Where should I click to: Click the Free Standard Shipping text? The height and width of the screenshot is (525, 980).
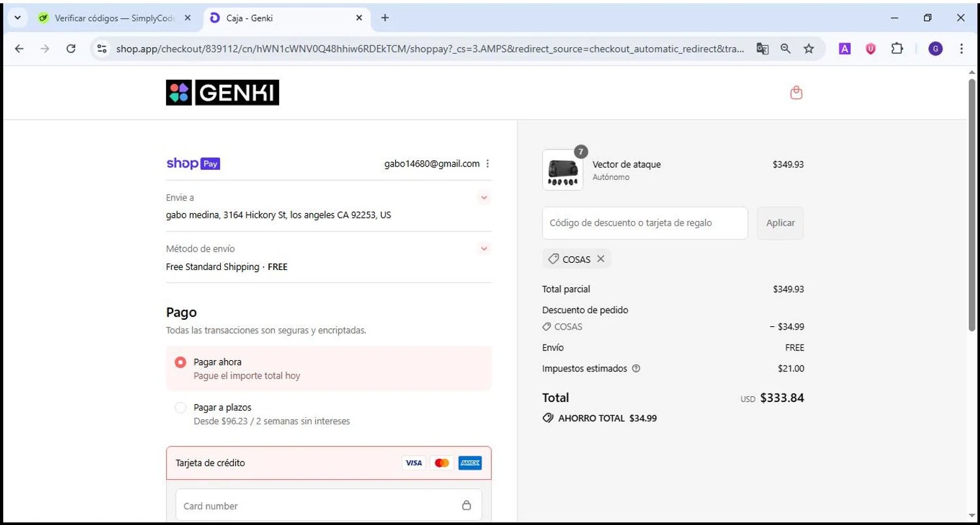[x=212, y=267]
